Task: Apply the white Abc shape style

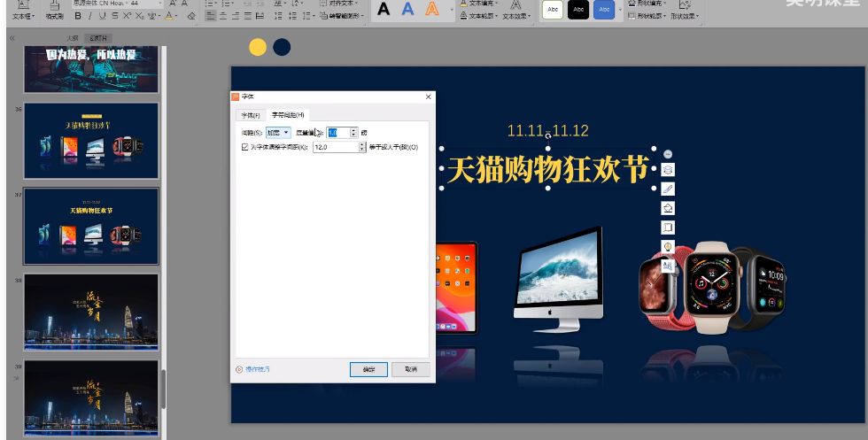Action: pos(553,10)
